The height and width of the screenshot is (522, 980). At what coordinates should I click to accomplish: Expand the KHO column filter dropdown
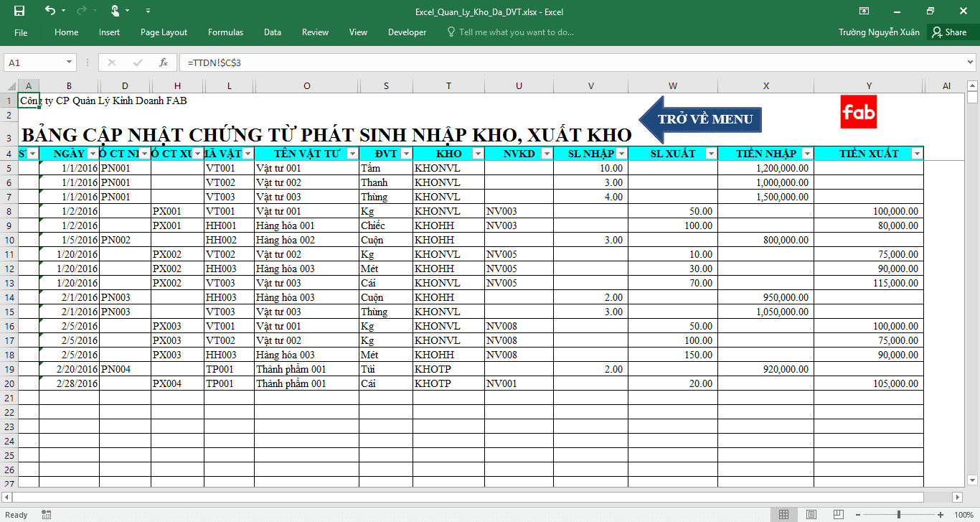coord(477,154)
